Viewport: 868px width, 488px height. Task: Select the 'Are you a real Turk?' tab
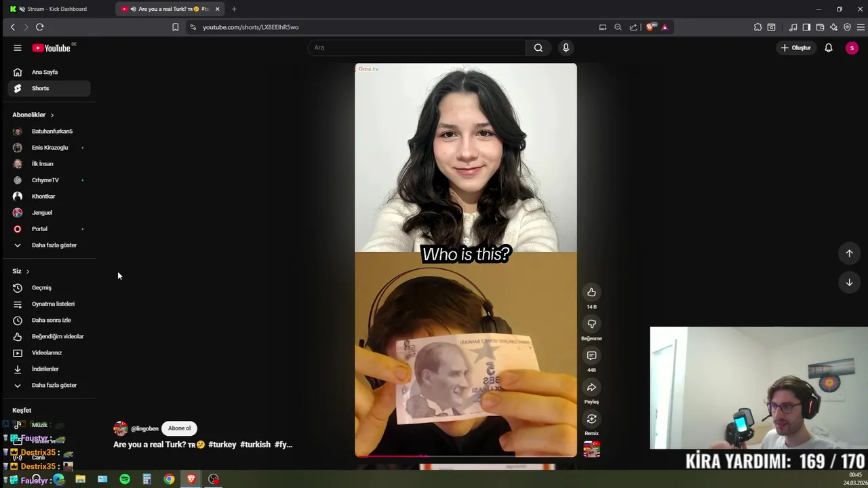pos(168,9)
